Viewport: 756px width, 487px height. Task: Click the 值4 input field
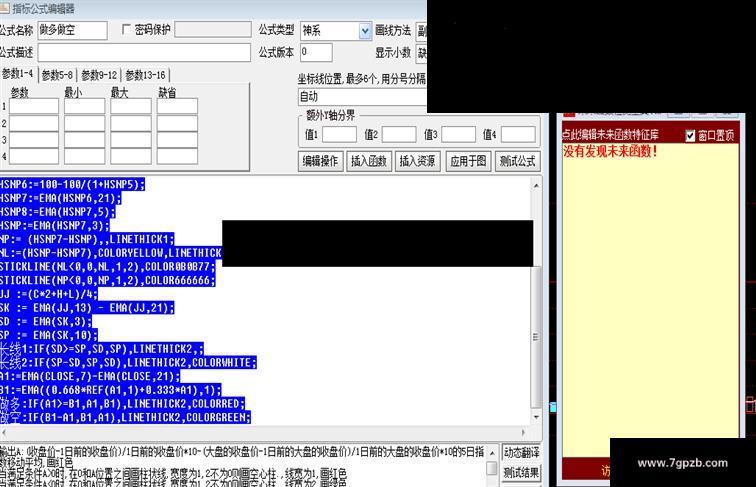click(518, 134)
